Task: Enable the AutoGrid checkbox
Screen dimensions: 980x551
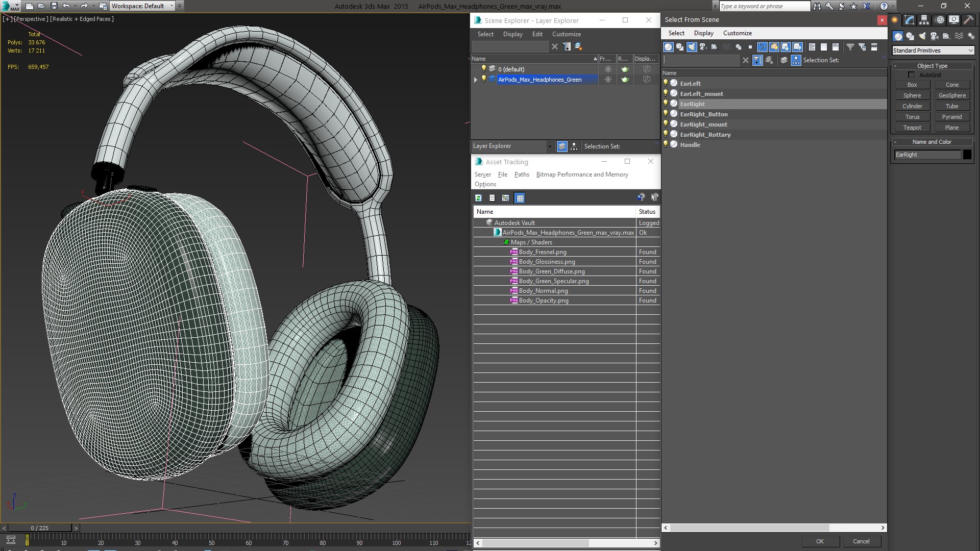Action: pos(912,75)
